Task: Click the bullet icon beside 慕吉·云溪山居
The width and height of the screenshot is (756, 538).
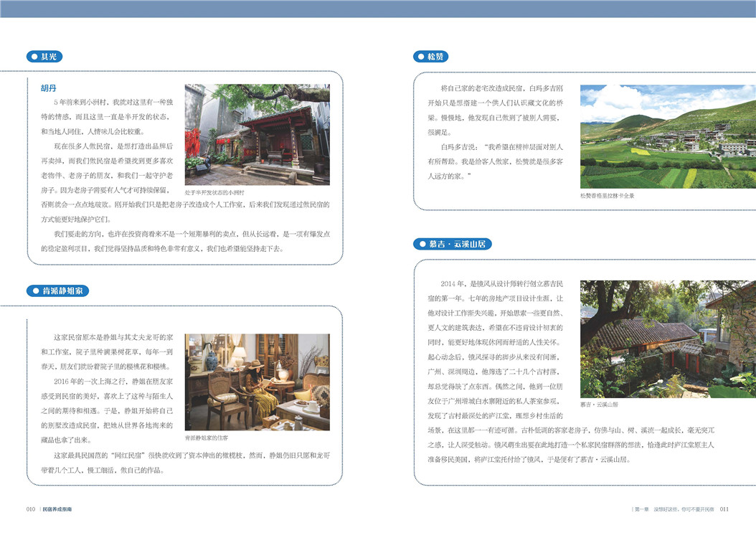Action: pos(421,244)
